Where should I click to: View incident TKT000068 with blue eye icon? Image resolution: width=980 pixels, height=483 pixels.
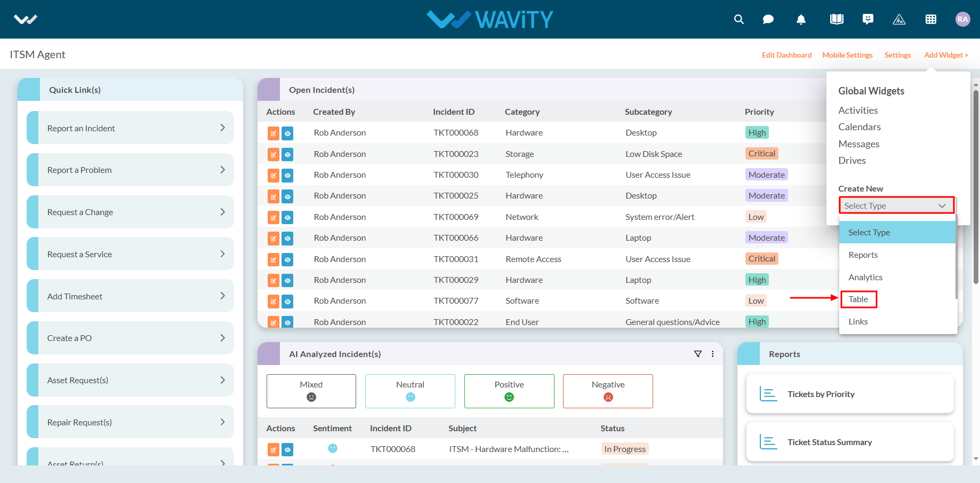pos(287,133)
